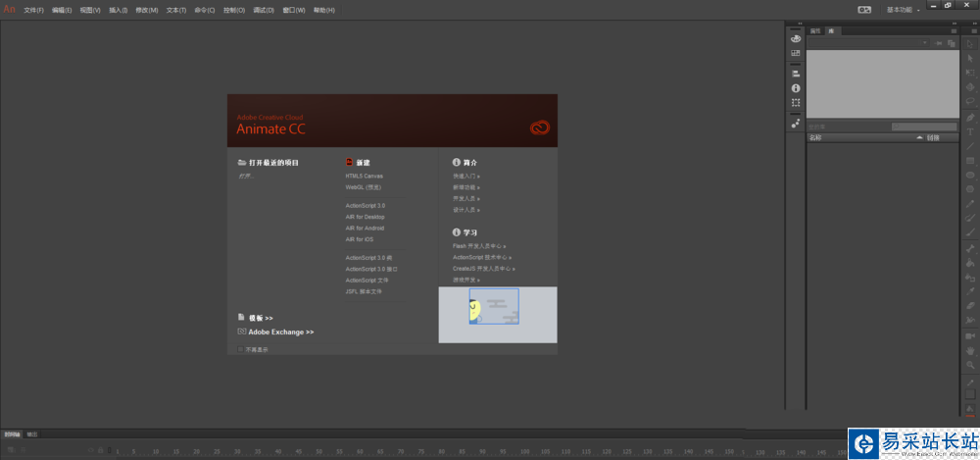Select the Eraser tool
The height and width of the screenshot is (460, 980).
tap(970, 305)
